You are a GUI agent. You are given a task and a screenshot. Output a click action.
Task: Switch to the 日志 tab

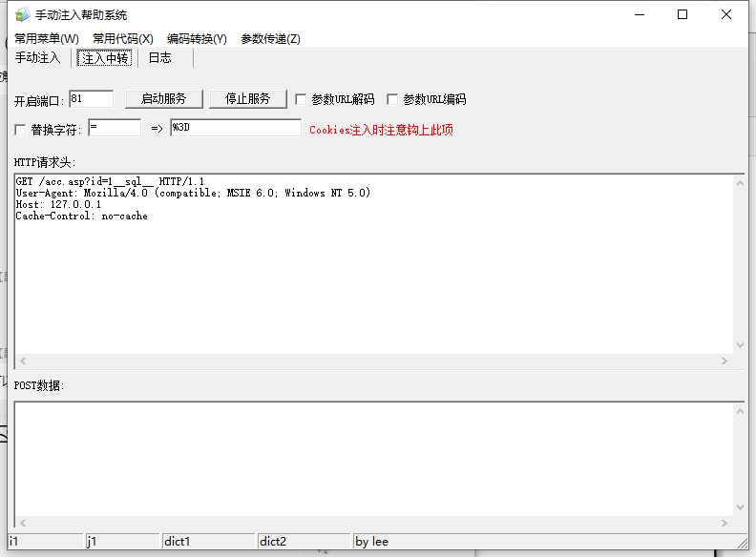point(160,58)
